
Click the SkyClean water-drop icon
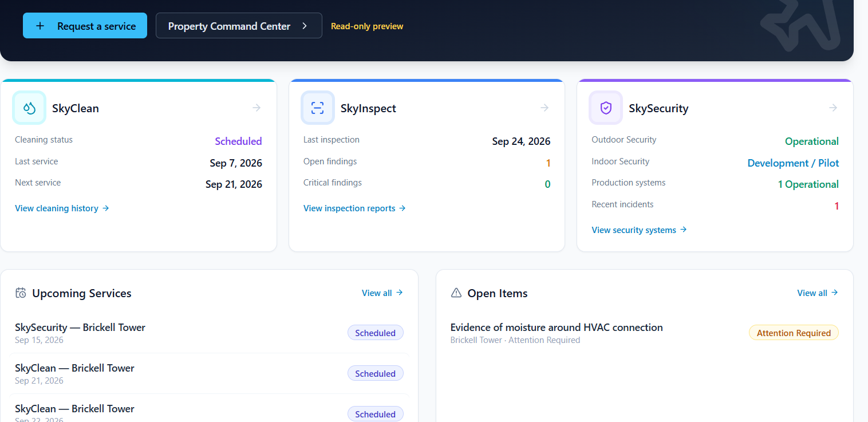(x=29, y=108)
